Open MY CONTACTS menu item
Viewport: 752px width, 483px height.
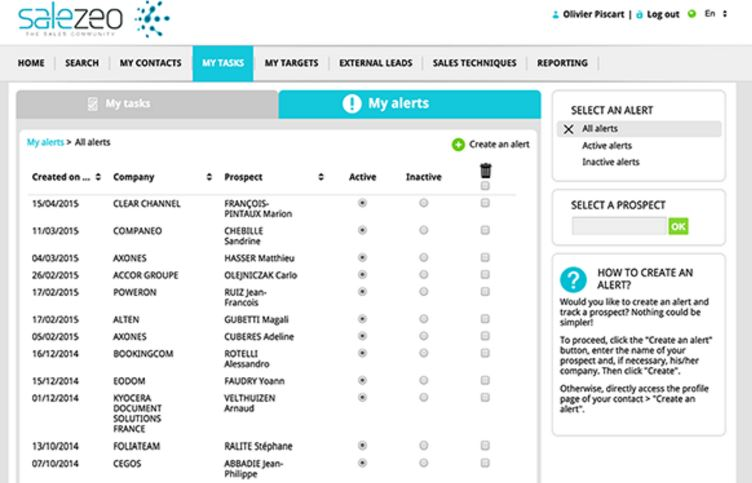(x=151, y=63)
